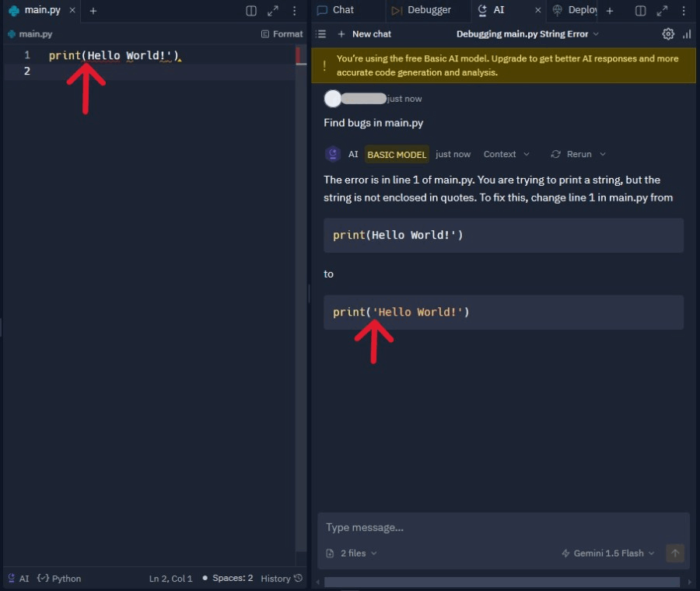Open a new tab with the plus icon beside main.py
Viewport: 700px width, 591px height.
[x=93, y=11]
